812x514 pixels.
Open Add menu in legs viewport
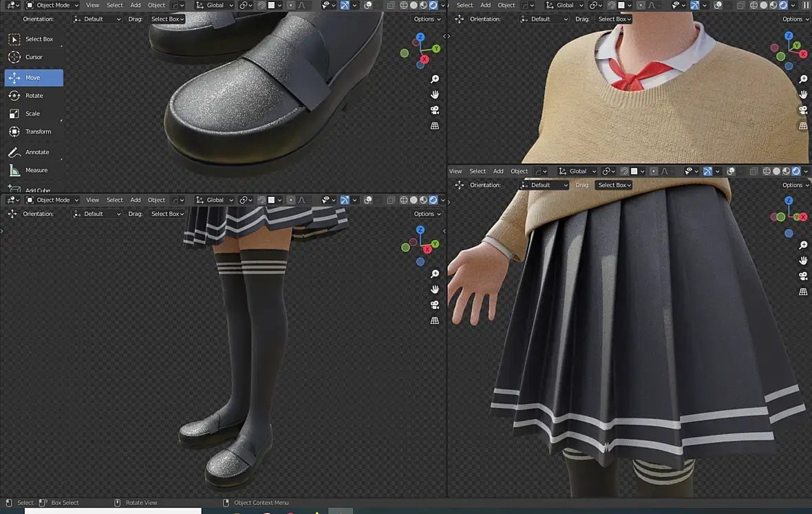(x=135, y=200)
